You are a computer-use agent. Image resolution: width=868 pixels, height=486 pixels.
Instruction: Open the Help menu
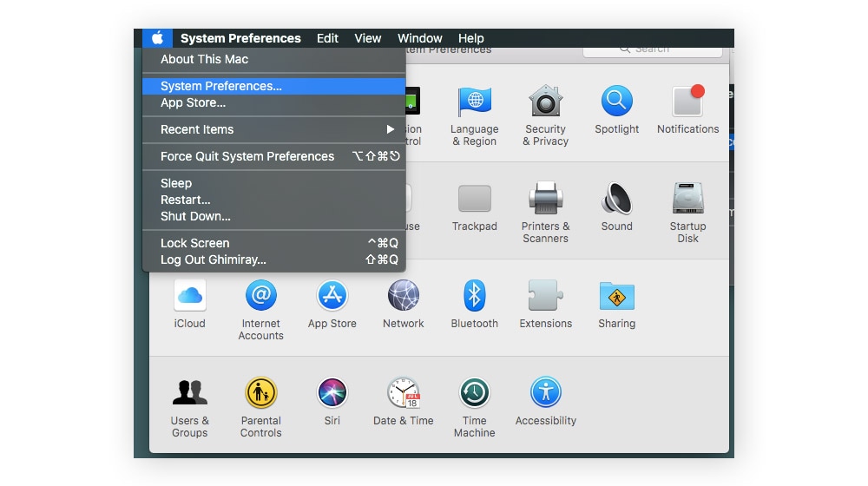pyautogui.click(x=470, y=38)
